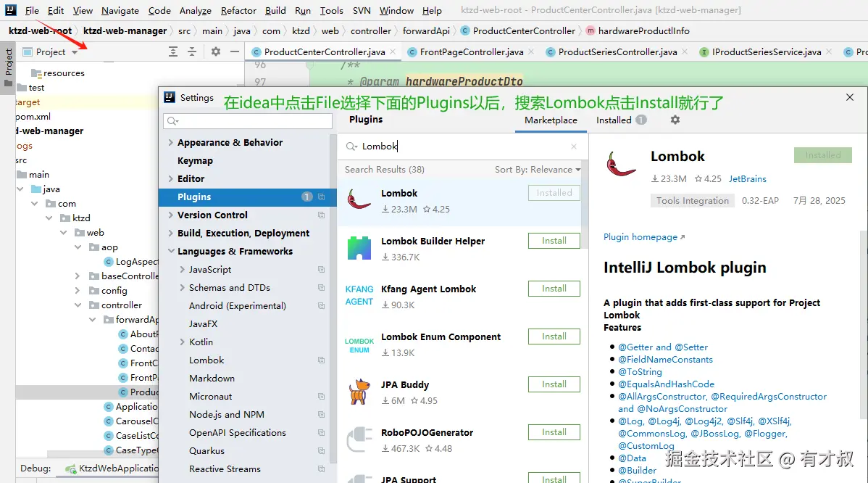This screenshot has width=868, height=483.
Task: Close the IProductSeriesService.java tab
Action: point(829,51)
